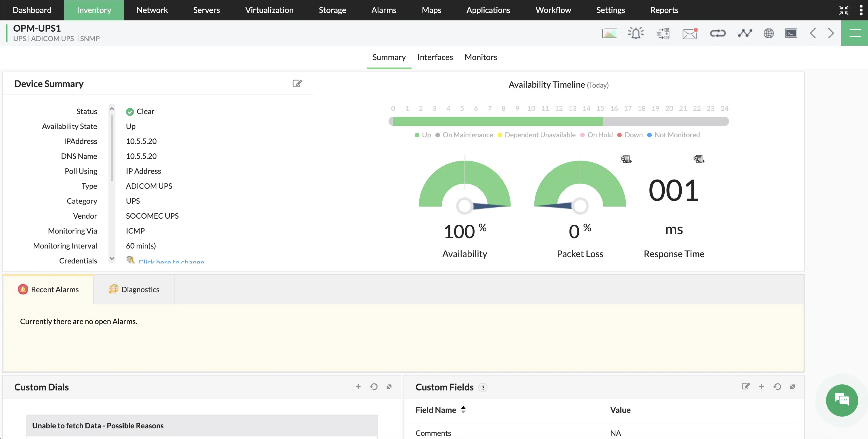
Task: Click the globe web browse icon
Action: point(768,33)
